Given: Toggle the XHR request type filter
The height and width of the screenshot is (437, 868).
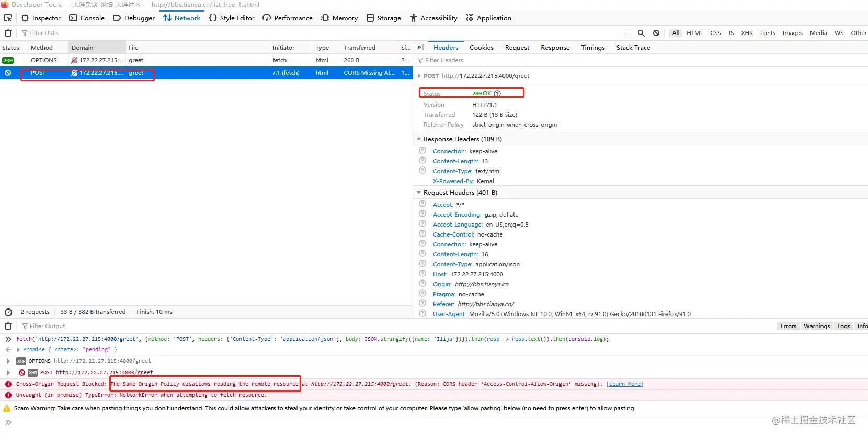Looking at the screenshot, I should pyautogui.click(x=747, y=33).
